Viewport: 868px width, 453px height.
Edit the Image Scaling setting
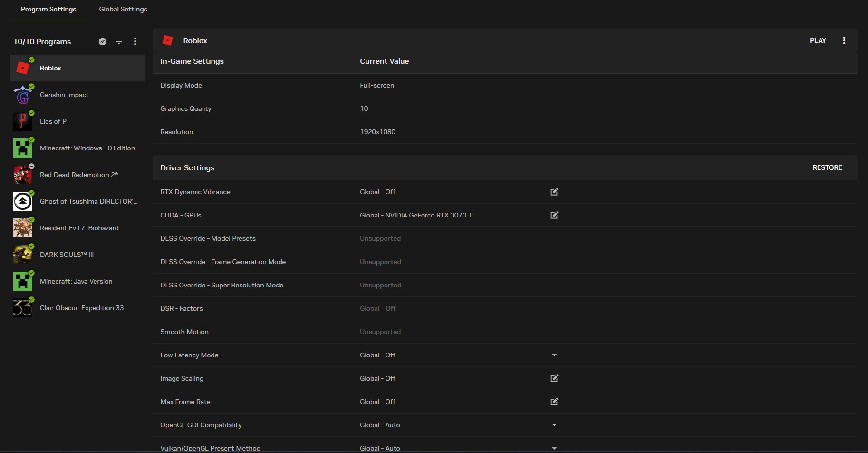point(554,378)
